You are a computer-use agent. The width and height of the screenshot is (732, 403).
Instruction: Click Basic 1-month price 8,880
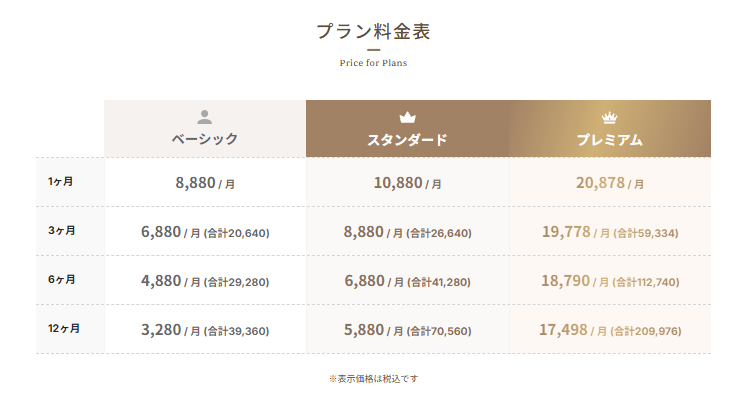195,183
